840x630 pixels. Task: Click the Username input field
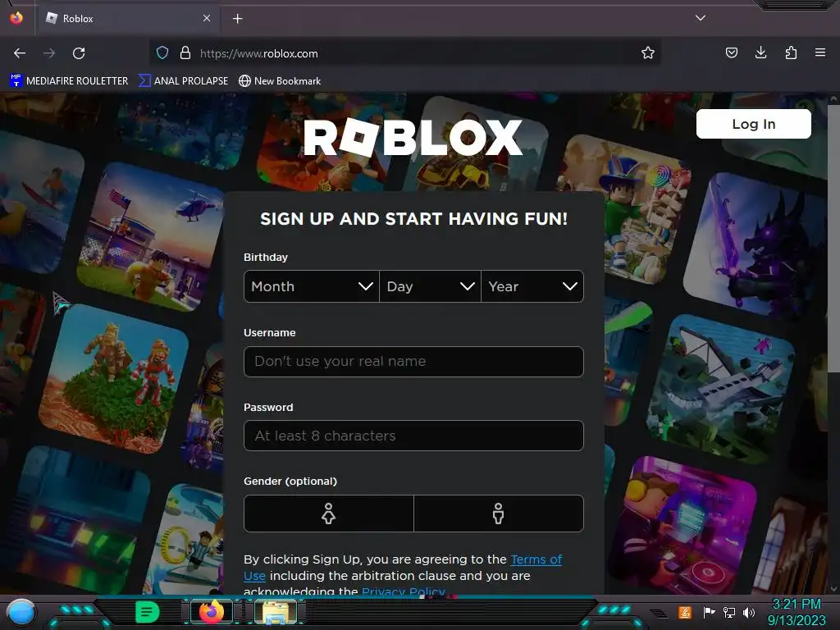click(413, 362)
